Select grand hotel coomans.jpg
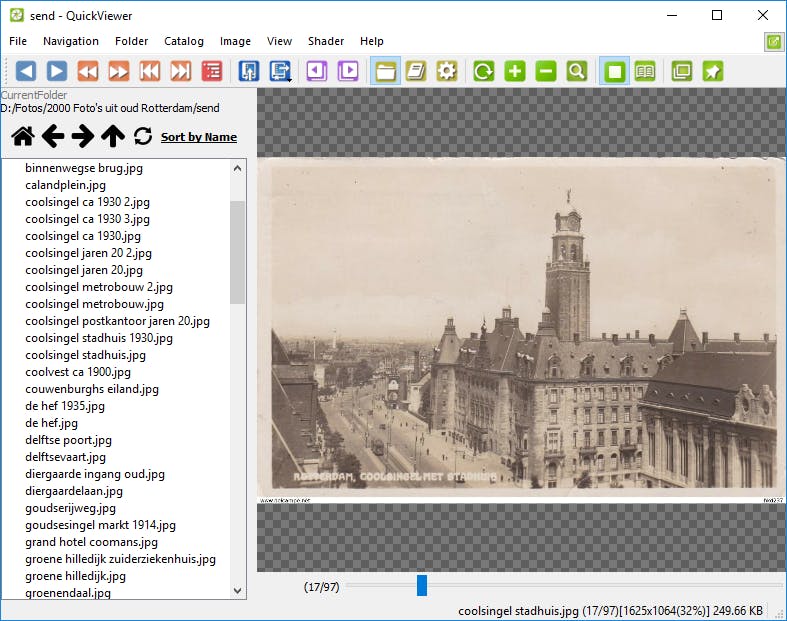The width and height of the screenshot is (787, 621). (91, 543)
